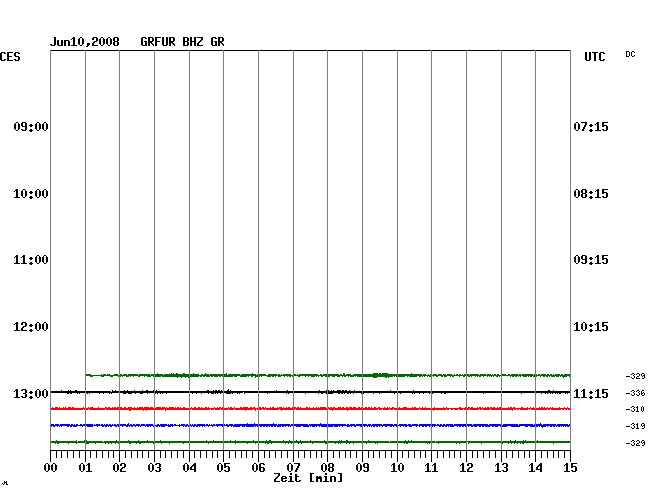Click minute label 00 on the time axis
The width and height of the screenshot is (650, 494).
point(51,468)
